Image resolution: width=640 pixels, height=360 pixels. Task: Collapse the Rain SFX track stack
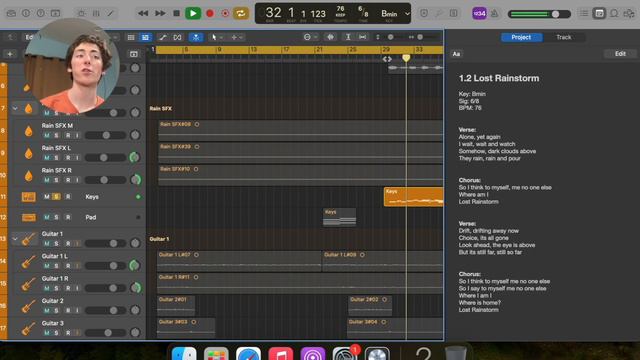click(x=15, y=109)
